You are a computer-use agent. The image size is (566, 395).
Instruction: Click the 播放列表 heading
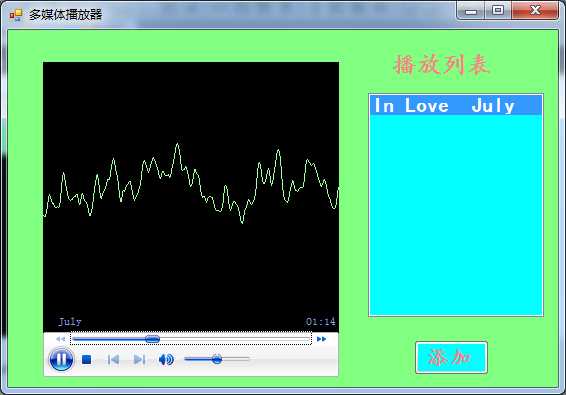pyautogui.click(x=442, y=65)
